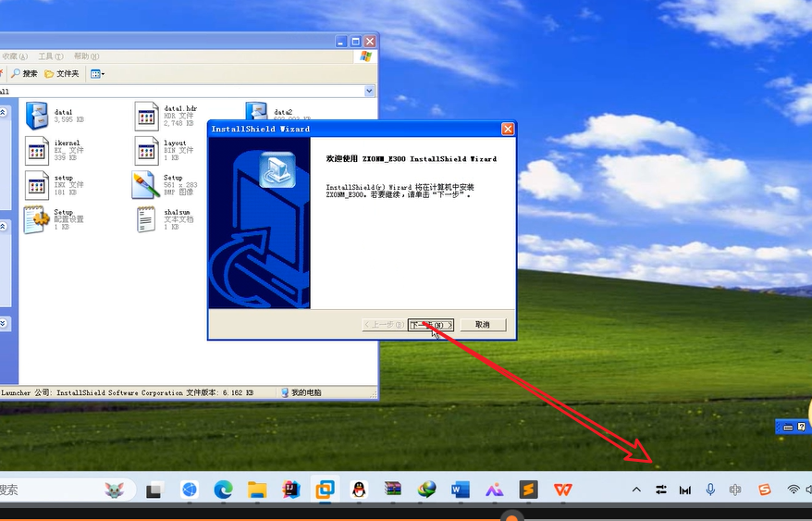Open File Explorer from the taskbar

point(257,490)
